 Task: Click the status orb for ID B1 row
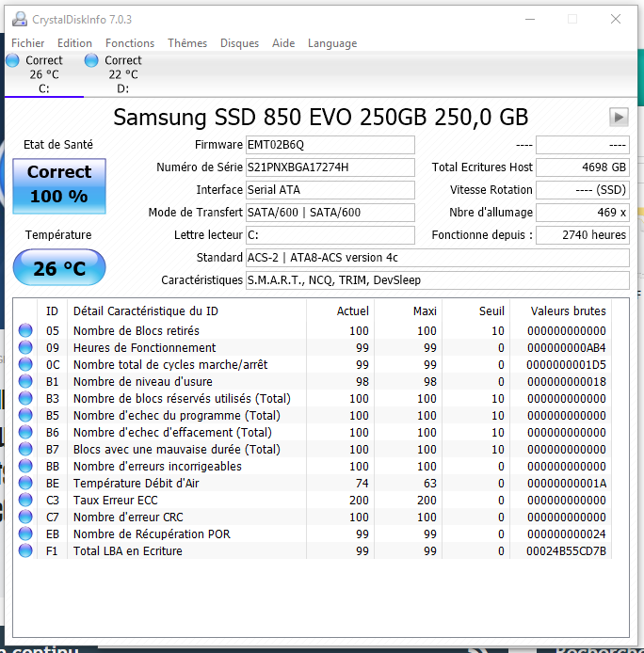coord(25,381)
